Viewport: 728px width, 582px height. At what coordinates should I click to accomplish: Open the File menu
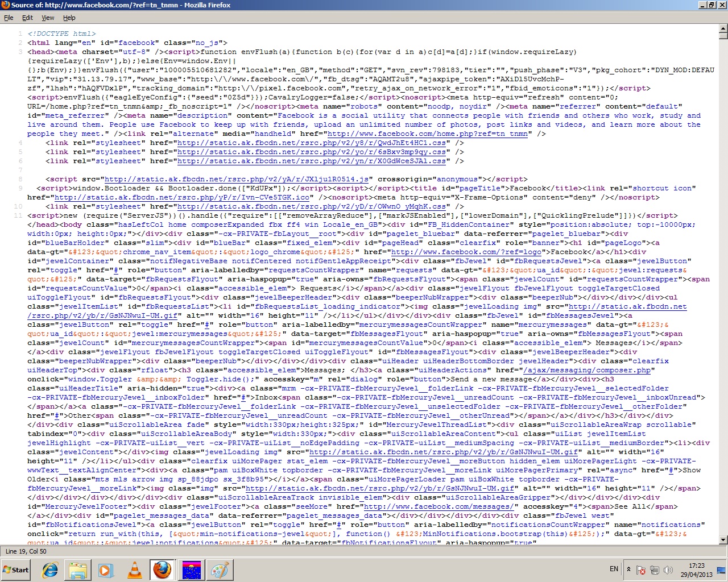point(9,18)
